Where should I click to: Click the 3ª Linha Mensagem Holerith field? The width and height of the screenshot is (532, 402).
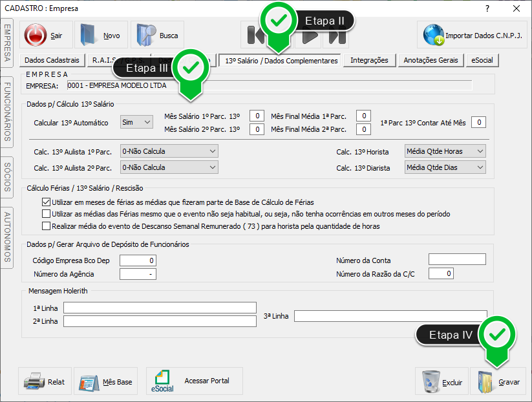[x=390, y=316]
